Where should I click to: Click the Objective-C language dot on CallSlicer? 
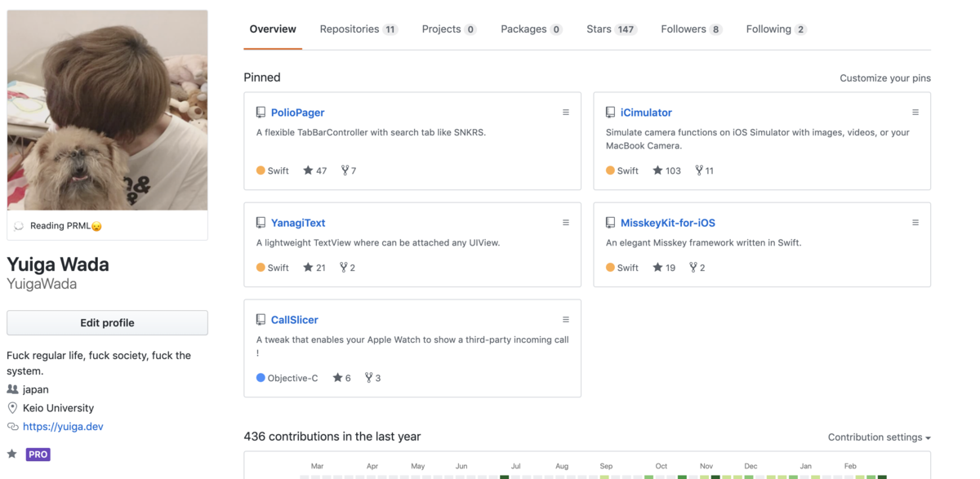[261, 378]
